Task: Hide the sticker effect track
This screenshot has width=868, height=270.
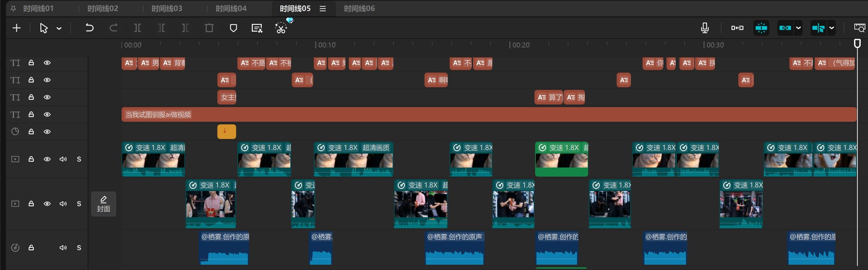Action: click(x=47, y=132)
